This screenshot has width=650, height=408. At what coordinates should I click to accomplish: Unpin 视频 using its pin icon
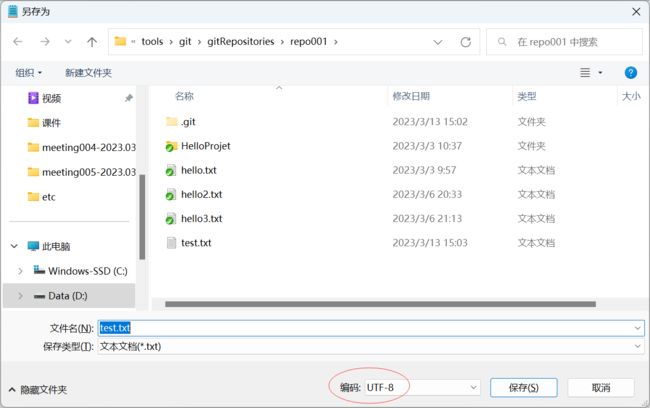click(x=129, y=98)
